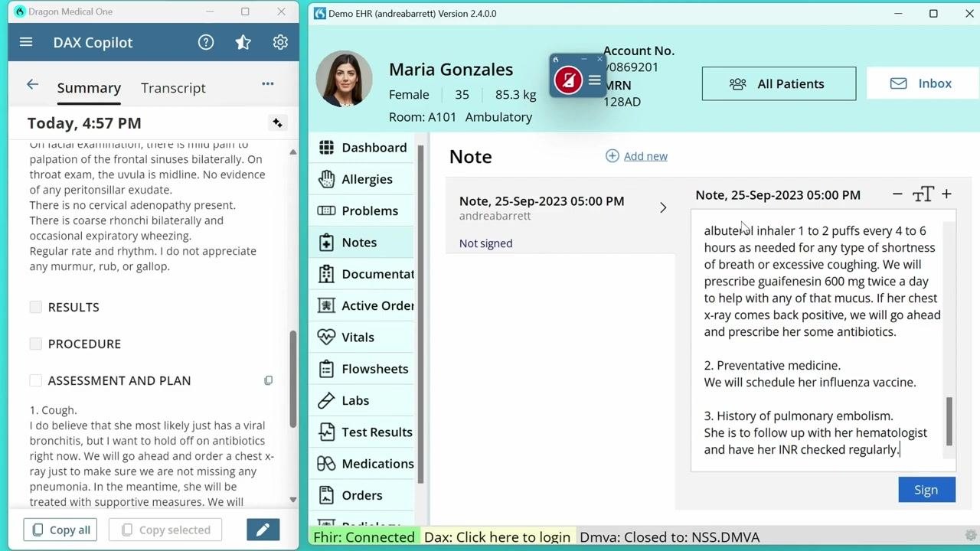Tick the PROCEDURE checkbox
This screenshot has width=980, height=551.
(x=35, y=344)
